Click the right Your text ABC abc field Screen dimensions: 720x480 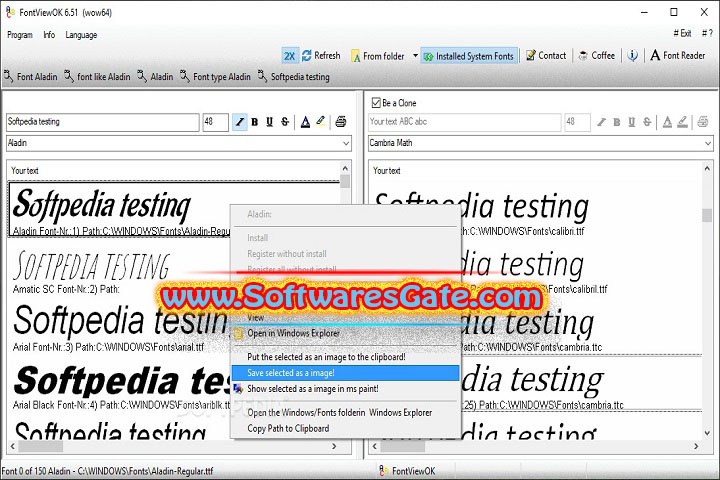coord(464,122)
